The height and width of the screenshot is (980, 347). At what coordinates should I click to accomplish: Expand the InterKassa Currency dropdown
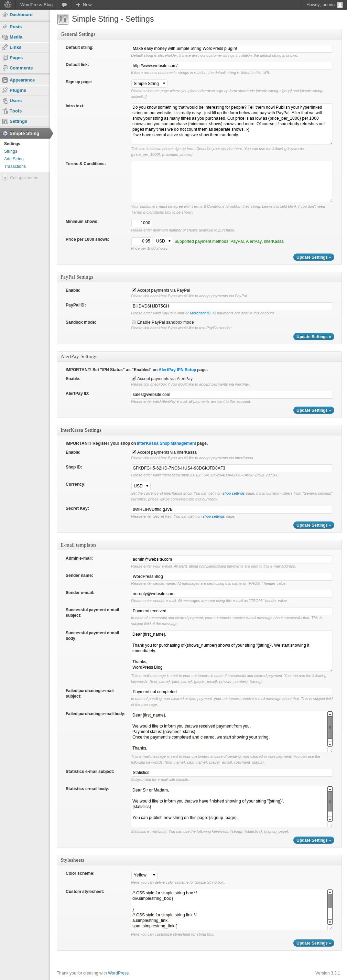(x=141, y=486)
